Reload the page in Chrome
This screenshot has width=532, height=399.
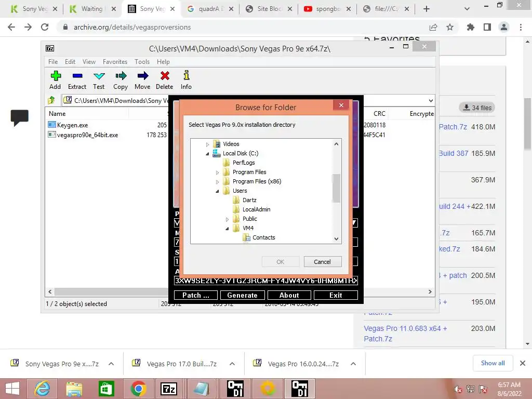coord(45,27)
